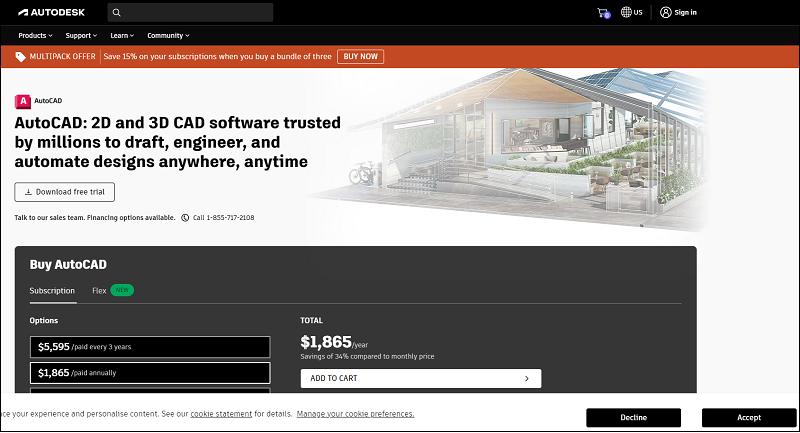The width and height of the screenshot is (800, 433).
Task: Click the AutoCAD main headline text
Action: pyautogui.click(x=178, y=142)
